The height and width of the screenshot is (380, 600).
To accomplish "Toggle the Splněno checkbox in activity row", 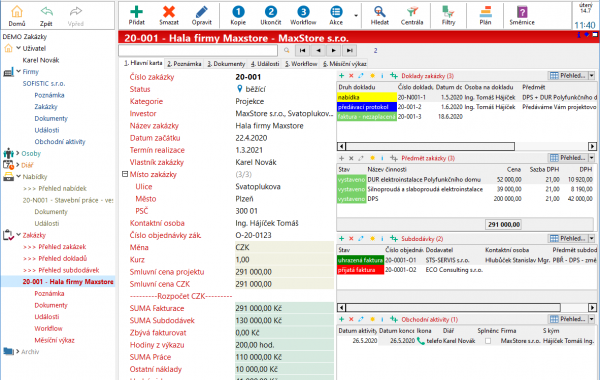I will tap(488, 341).
